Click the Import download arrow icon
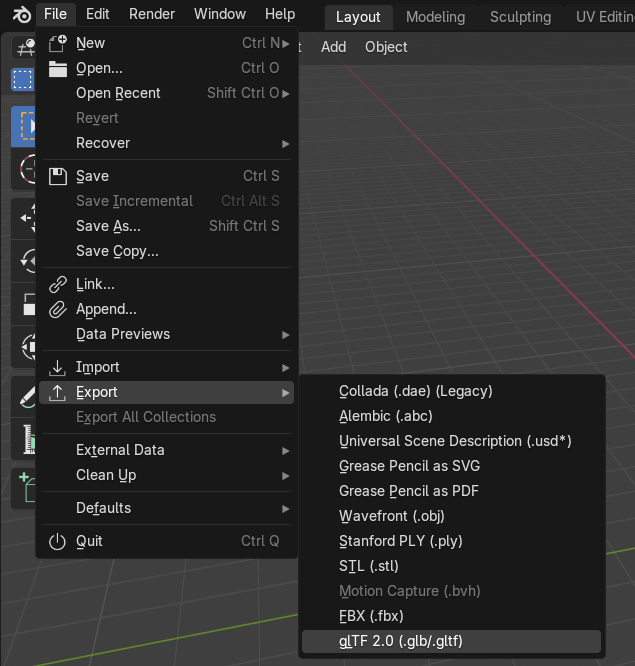Viewport: 635px width, 666px height. 57,367
